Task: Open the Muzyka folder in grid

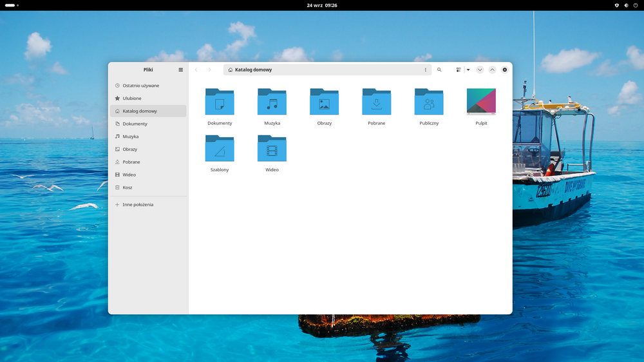Action: [x=272, y=102]
